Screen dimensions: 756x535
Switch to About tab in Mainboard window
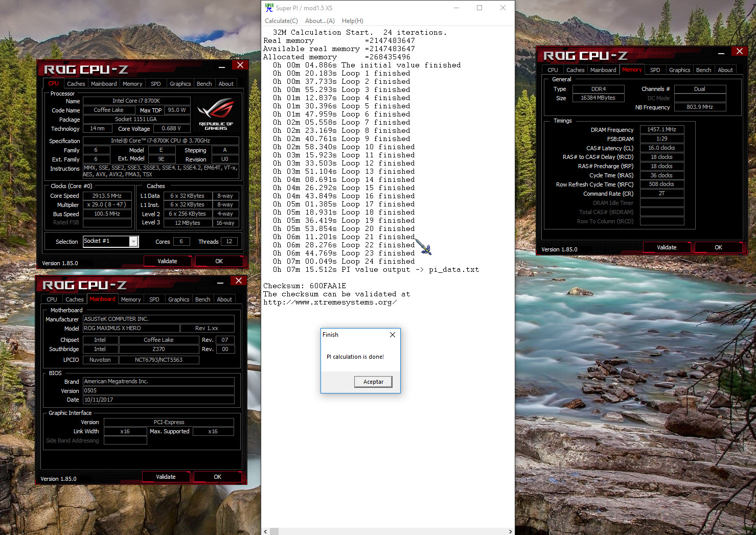(x=224, y=299)
